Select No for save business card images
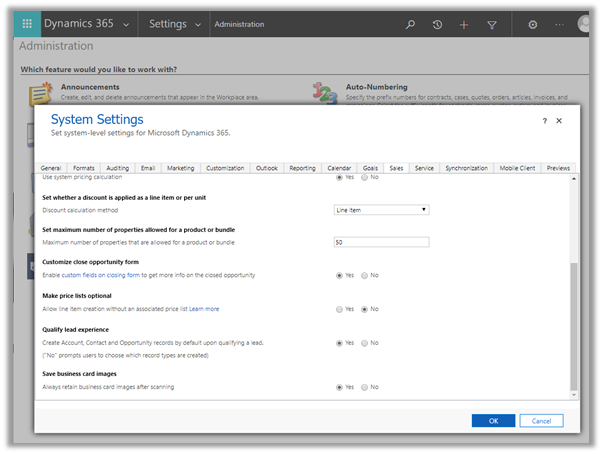 (365, 387)
